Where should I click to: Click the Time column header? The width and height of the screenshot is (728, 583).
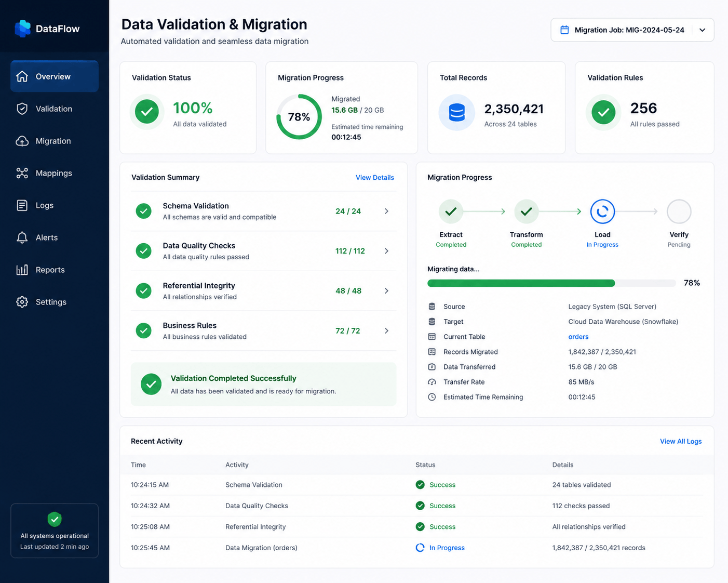tap(138, 465)
